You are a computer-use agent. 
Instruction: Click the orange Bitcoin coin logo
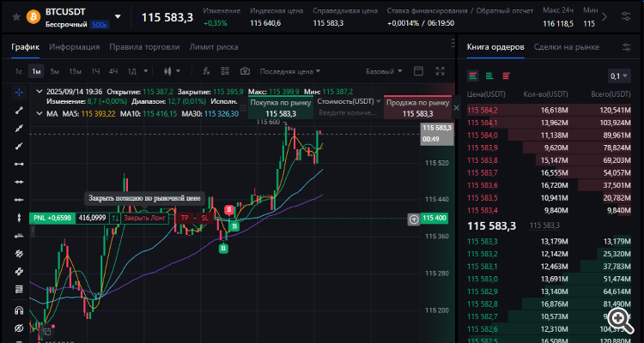[33, 17]
